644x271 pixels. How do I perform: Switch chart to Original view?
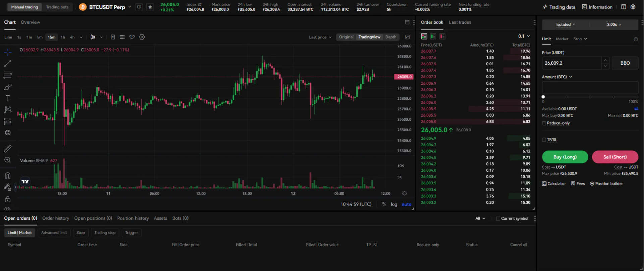(346, 37)
